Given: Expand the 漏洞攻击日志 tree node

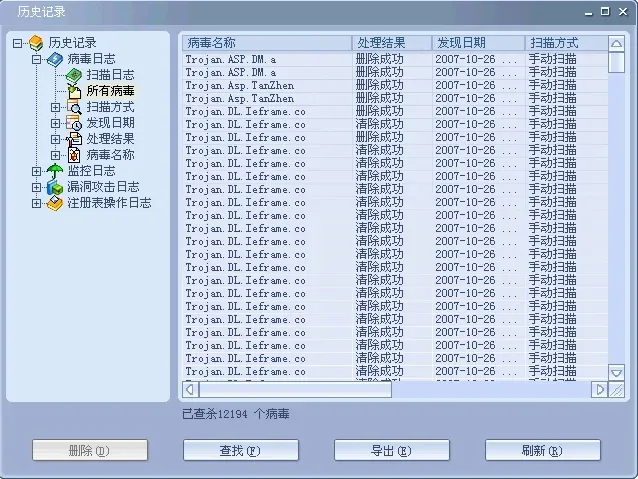Looking at the screenshot, I should [37, 187].
